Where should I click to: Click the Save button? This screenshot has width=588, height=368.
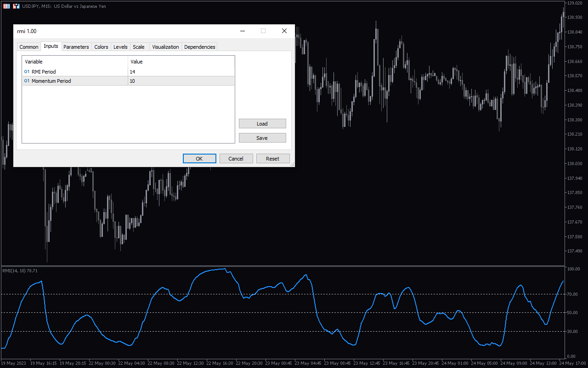click(262, 138)
